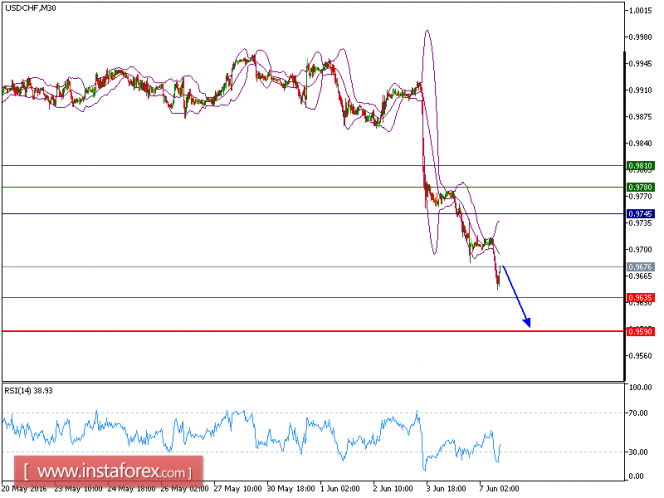The height and width of the screenshot is (498, 664).
Task: Click the 27 May 10:00 time label
Action: coord(238,489)
